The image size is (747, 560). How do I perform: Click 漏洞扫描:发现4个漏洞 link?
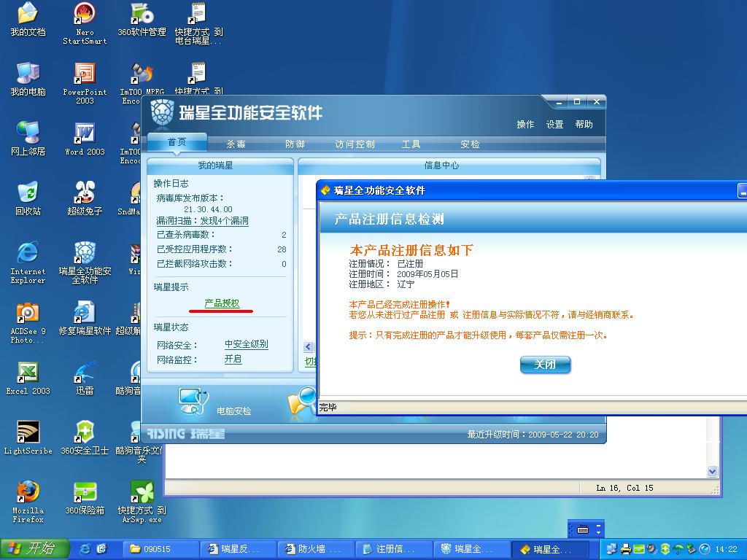pos(203,221)
